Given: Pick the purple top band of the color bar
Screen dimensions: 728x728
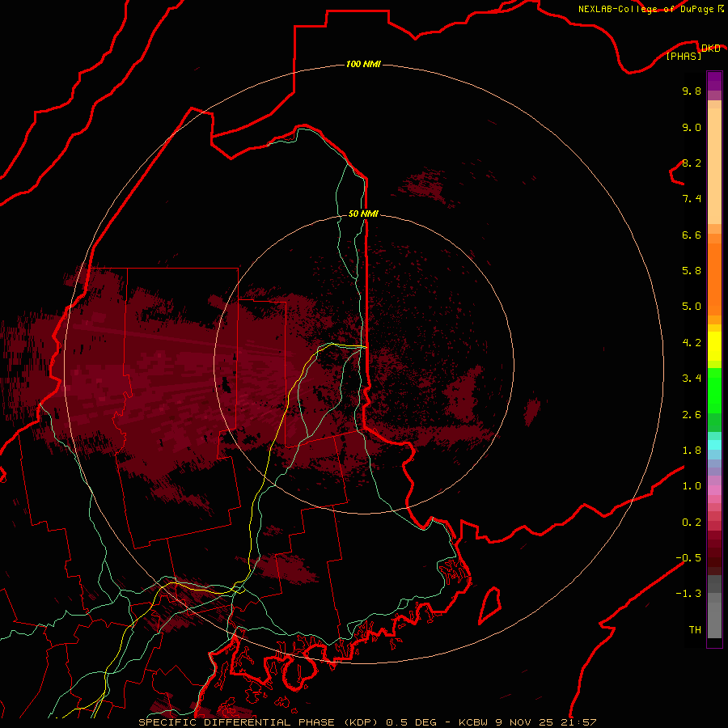Looking at the screenshot, I should point(714,81).
